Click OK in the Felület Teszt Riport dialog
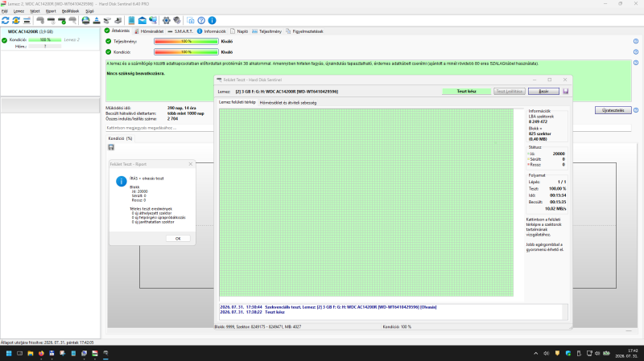 click(x=178, y=238)
